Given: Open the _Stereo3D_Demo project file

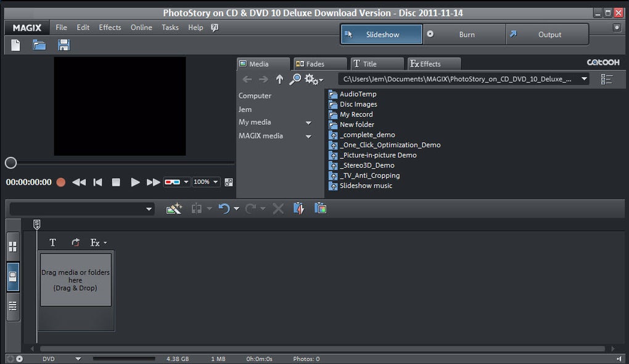Looking at the screenshot, I should tap(366, 165).
